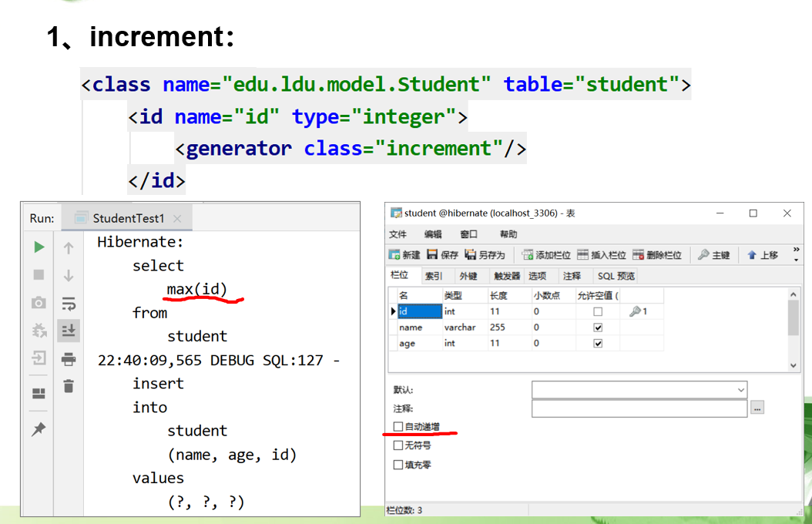The image size is (812, 524).
Task: Click the up arrow in Run console
Action: pos(69,247)
